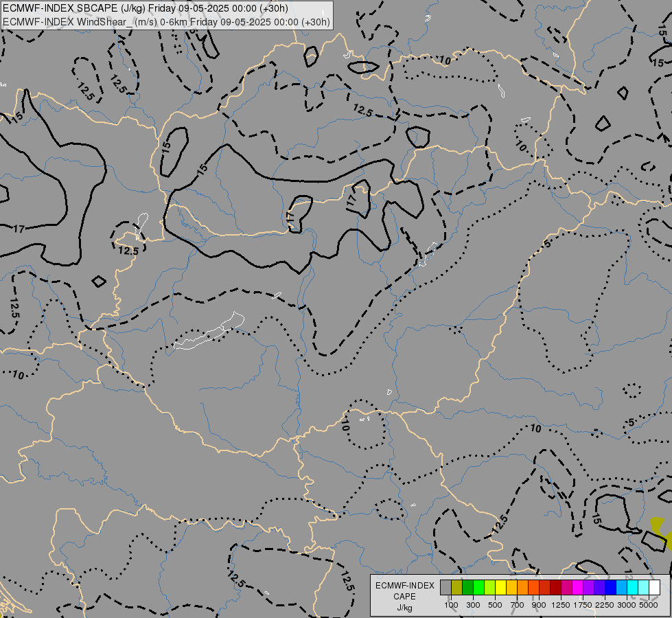Click the 2250 legend scale value
The image size is (672, 618).
[604, 605]
